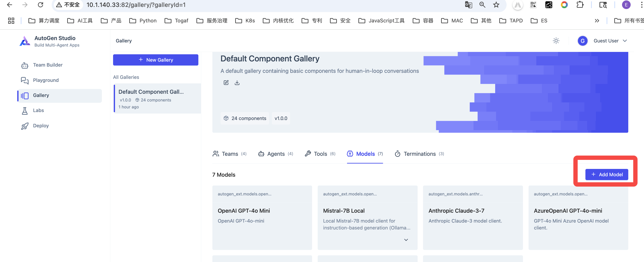
Task: Switch to the Terminations tab
Action: point(419,154)
